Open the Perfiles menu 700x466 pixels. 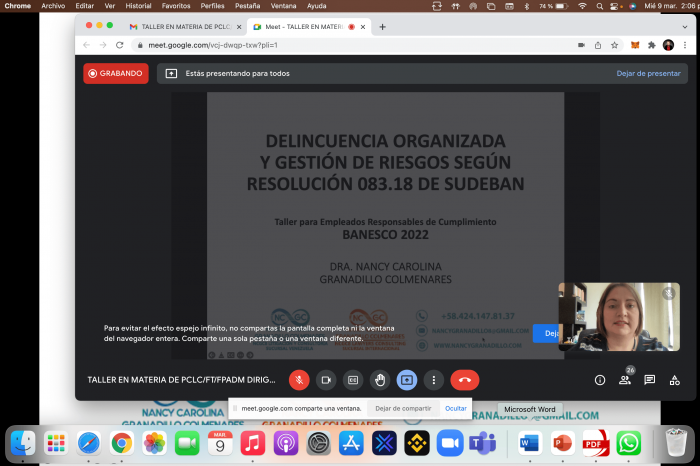pos(212,6)
